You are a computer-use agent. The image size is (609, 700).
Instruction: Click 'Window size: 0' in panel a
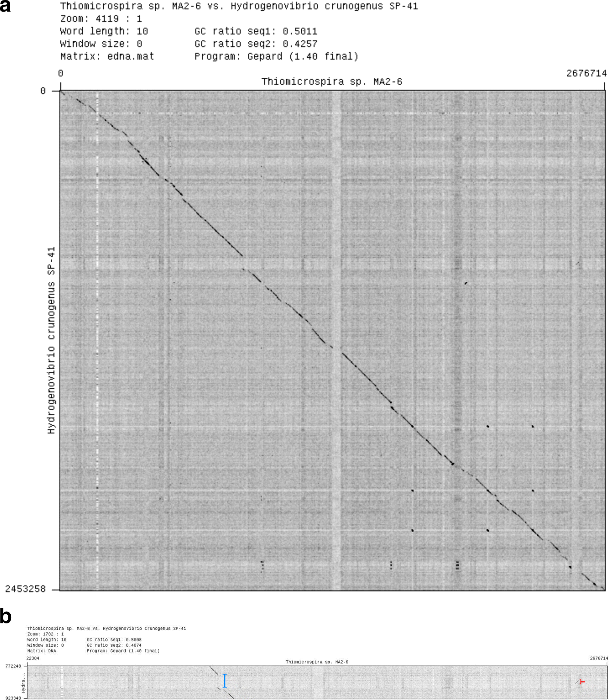(x=101, y=43)
